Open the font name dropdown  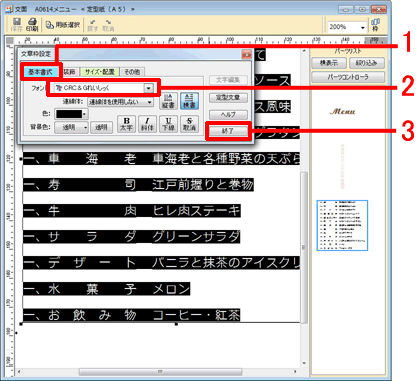[149, 88]
